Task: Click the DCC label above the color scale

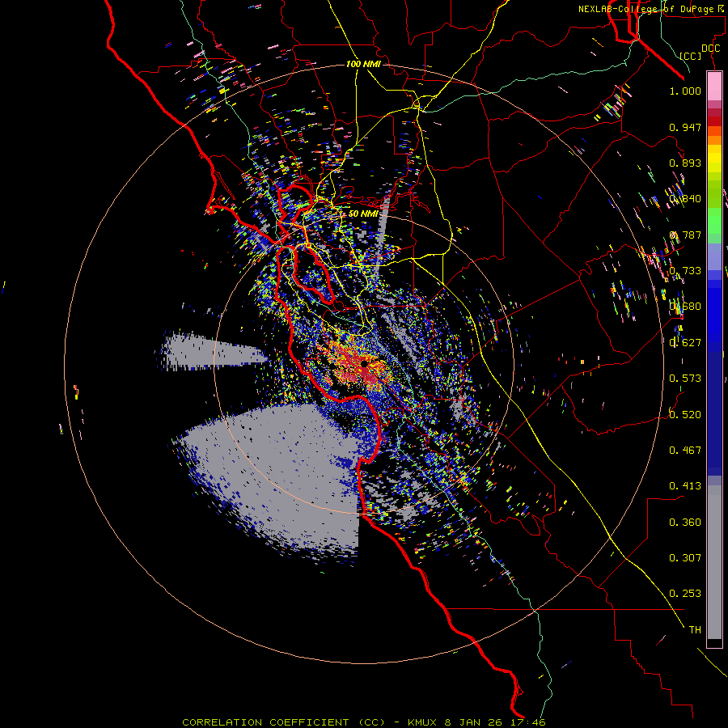Action: (x=710, y=49)
